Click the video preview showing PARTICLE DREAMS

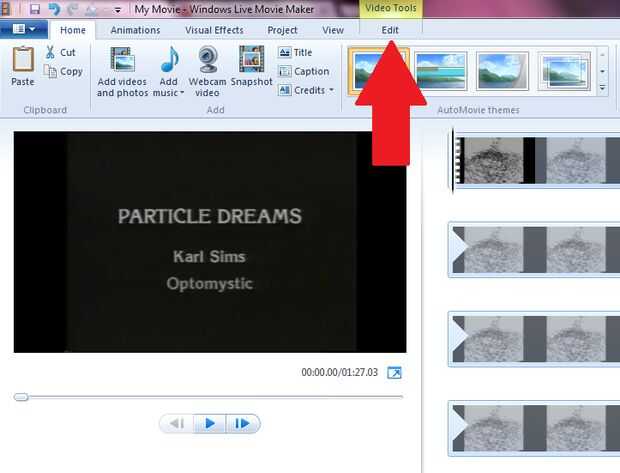210,242
